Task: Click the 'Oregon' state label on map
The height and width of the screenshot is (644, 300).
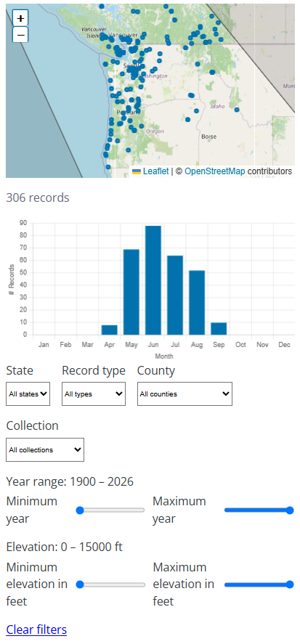Action: (155, 131)
